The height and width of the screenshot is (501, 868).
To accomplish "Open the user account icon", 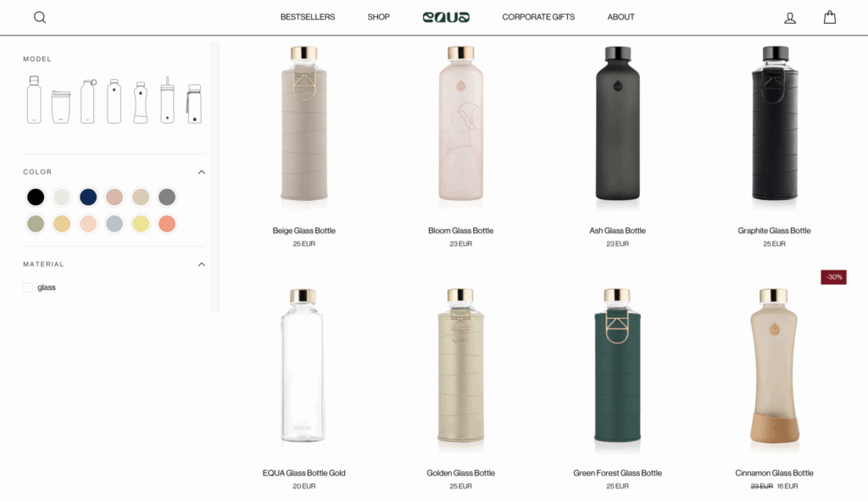I will (790, 18).
